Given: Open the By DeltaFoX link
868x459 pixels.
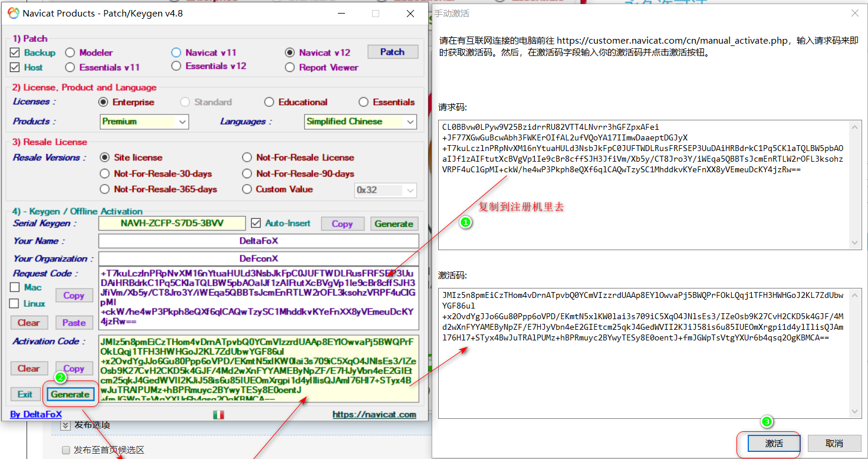Looking at the screenshot, I should coord(36,415).
